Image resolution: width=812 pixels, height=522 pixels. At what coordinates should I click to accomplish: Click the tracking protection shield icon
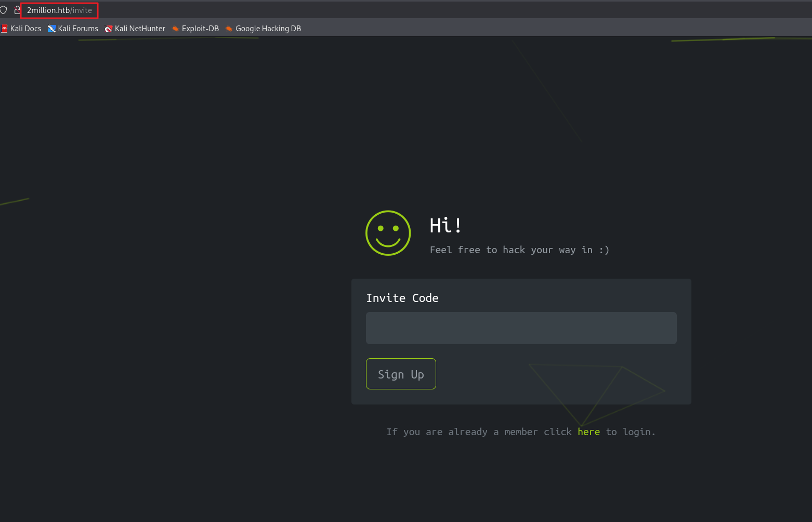[x=4, y=10]
